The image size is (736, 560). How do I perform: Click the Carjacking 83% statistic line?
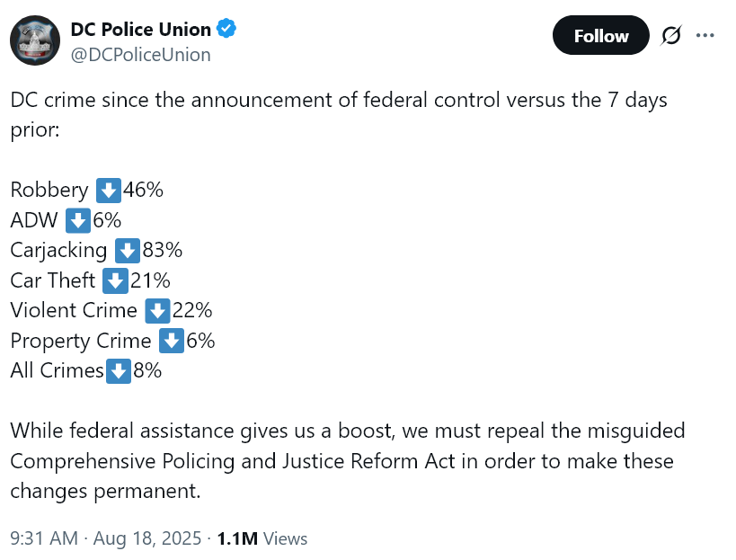click(95, 251)
